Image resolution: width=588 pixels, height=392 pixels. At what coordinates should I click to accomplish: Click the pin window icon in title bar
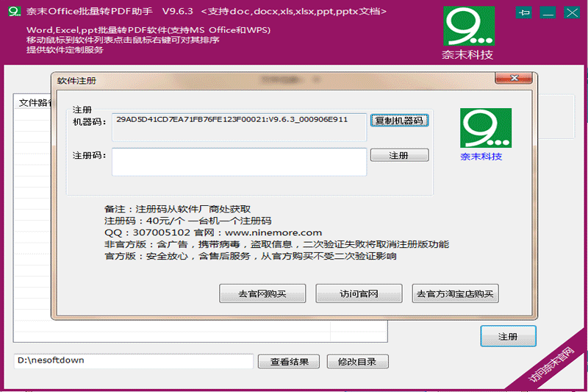click(524, 13)
